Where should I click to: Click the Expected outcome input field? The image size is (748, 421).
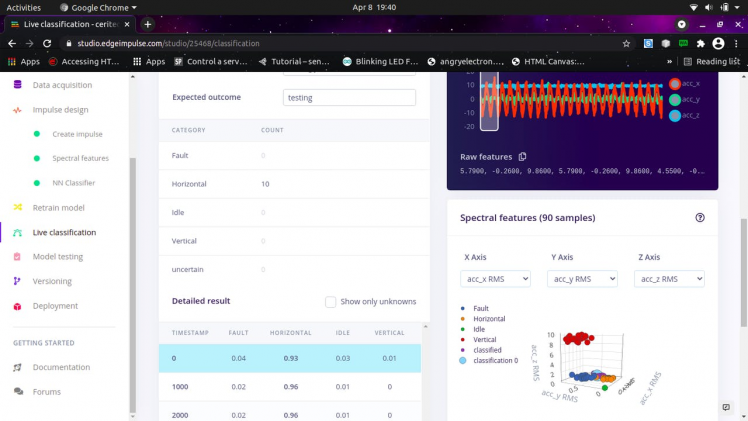point(349,98)
